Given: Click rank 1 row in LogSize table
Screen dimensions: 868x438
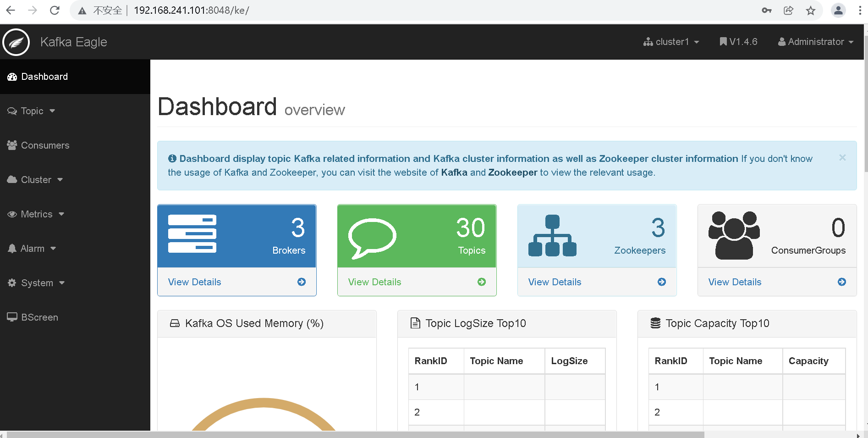Looking at the screenshot, I should pos(507,387).
